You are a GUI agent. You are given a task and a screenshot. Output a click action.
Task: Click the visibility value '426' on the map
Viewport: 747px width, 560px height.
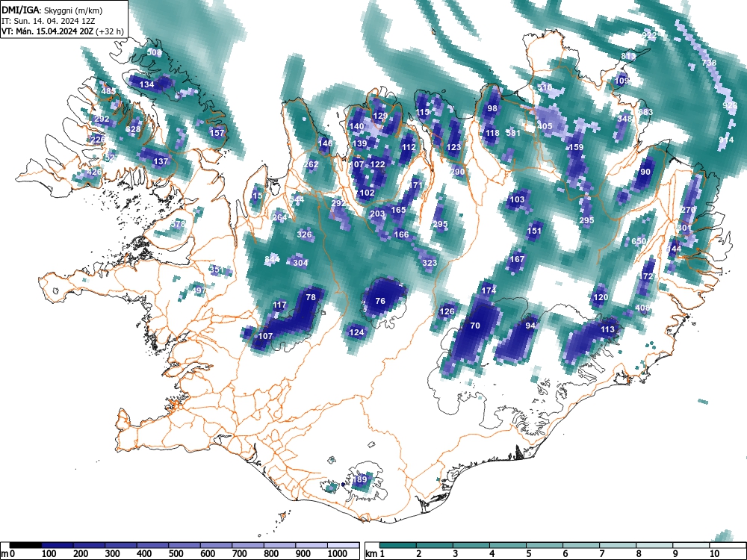tap(94, 172)
